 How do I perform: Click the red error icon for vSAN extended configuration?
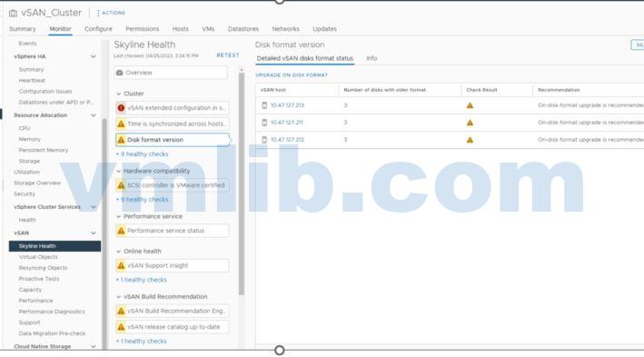click(x=121, y=107)
